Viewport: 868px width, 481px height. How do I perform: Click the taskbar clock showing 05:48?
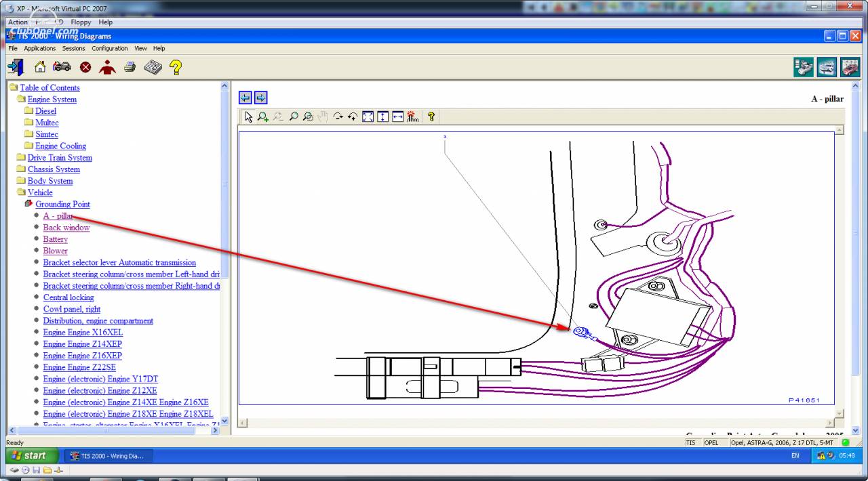[x=847, y=456]
